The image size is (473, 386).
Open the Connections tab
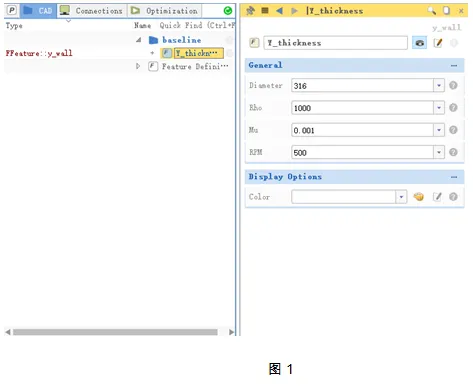click(92, 11)
